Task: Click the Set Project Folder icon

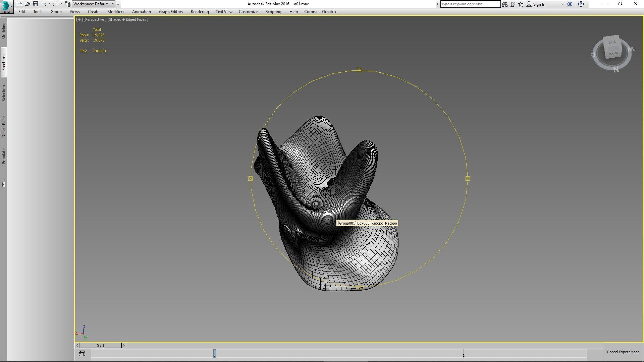Action: 68,4
